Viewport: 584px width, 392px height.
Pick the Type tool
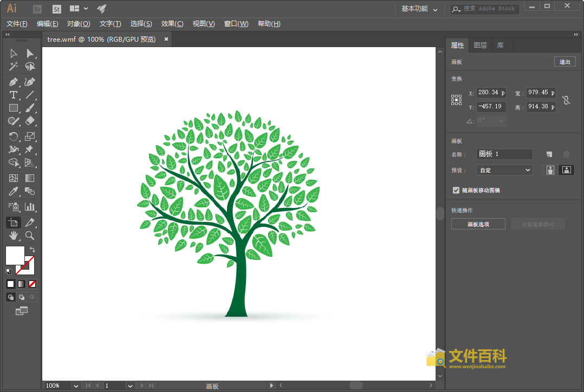pyautogui.click(x=14, y=95)
